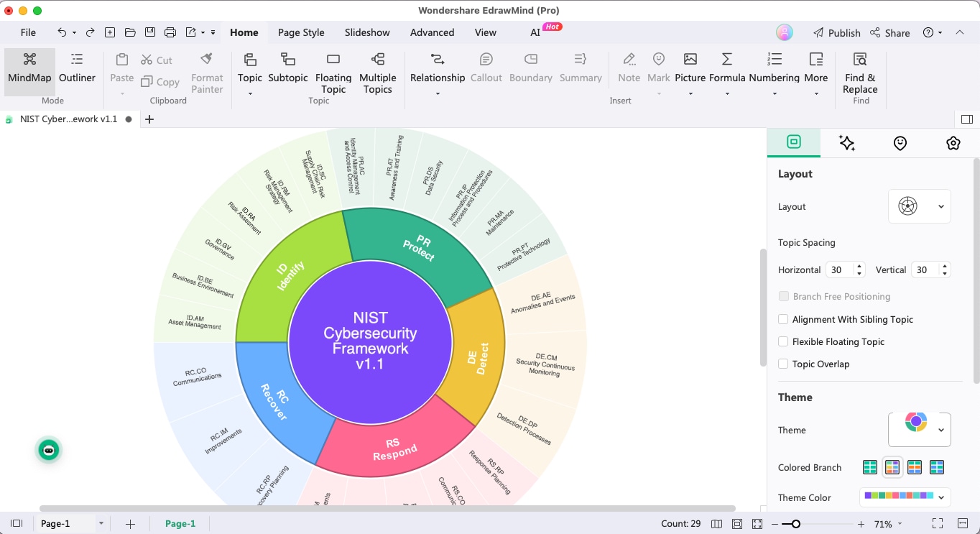
Task: Insert a Summary bracket
Action: 581,69
